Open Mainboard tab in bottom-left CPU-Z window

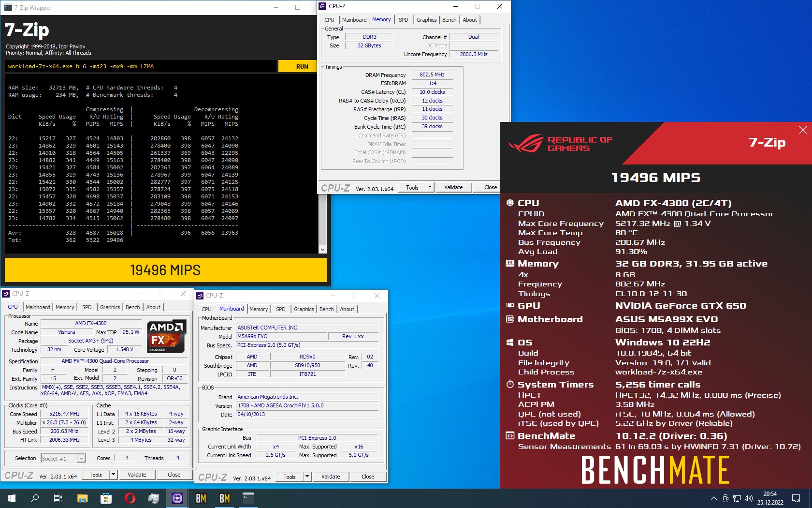(x=38, y=307)
